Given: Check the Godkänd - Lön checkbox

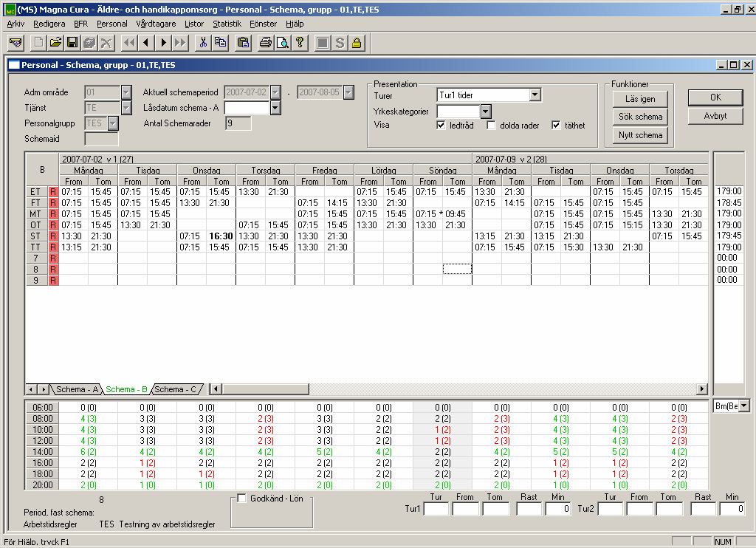Looking at the screenshot, I should click(241, 499).
